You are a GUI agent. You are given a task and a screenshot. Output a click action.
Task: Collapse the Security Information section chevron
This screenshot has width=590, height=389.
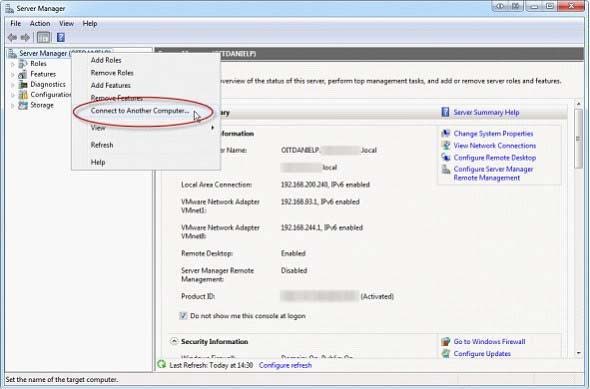coord(174,341)
